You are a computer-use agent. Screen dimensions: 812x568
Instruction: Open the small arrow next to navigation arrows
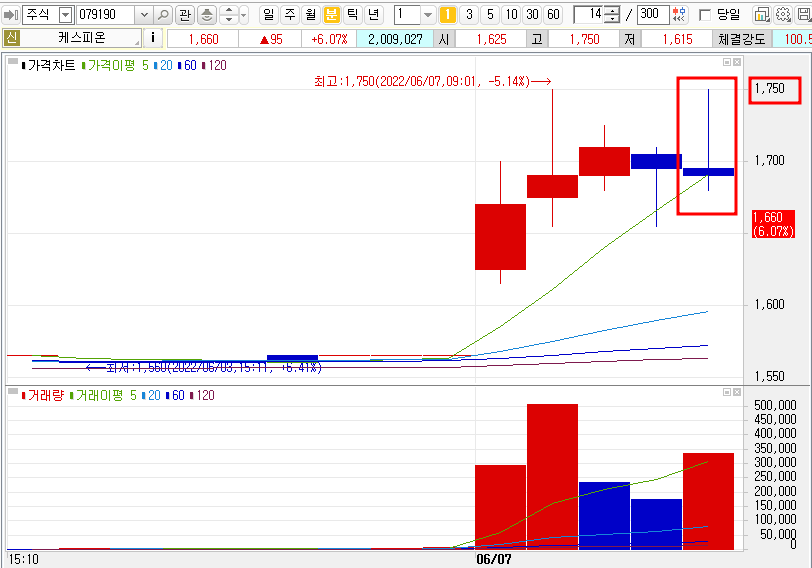(x=244, y=14)
